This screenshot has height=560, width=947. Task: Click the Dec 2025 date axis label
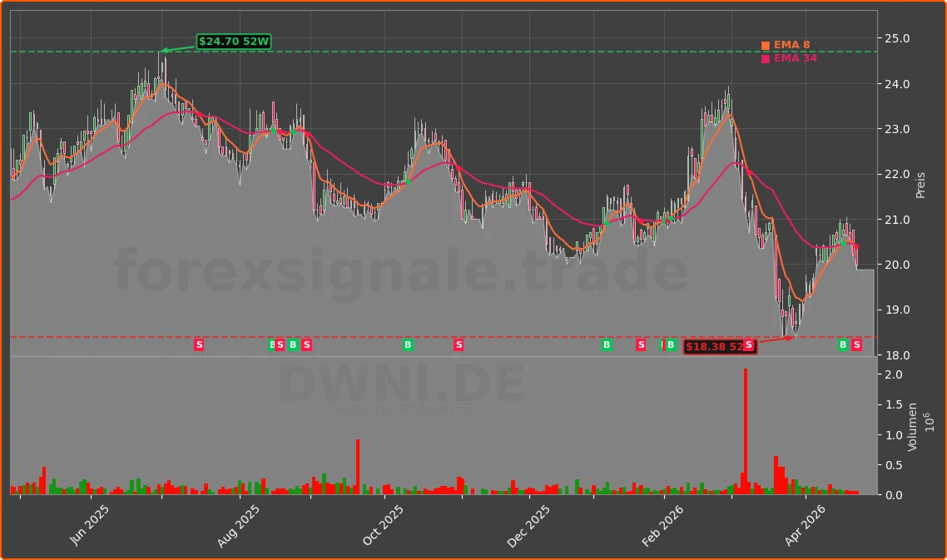pos(528,526)
